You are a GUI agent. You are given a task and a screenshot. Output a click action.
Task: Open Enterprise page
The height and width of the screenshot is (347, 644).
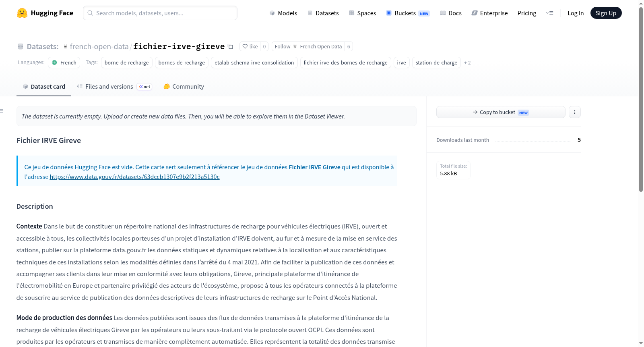coord(490,13)
